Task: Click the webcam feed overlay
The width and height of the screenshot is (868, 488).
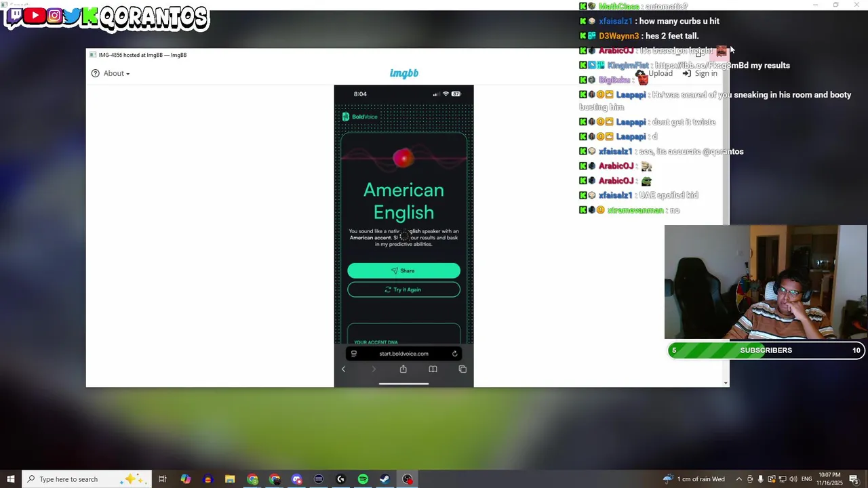Action: pyautogui.click(x=766, y=282)
